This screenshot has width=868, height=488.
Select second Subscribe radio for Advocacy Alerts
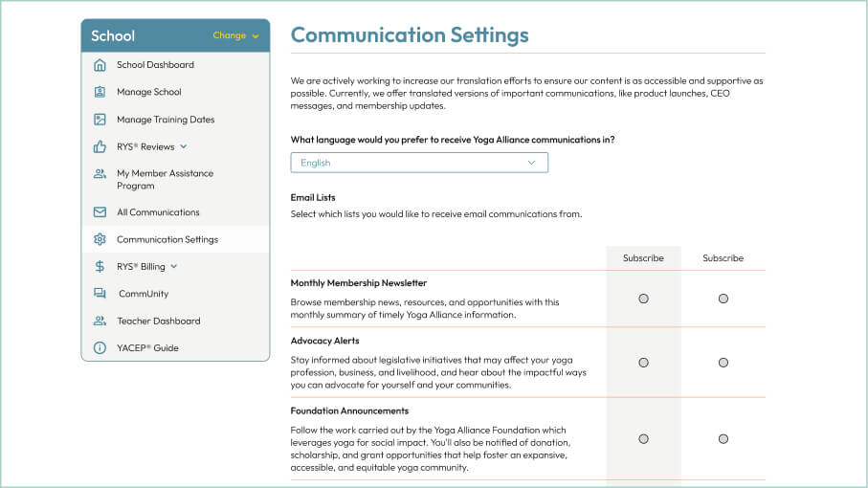click(x=723, y=363)
